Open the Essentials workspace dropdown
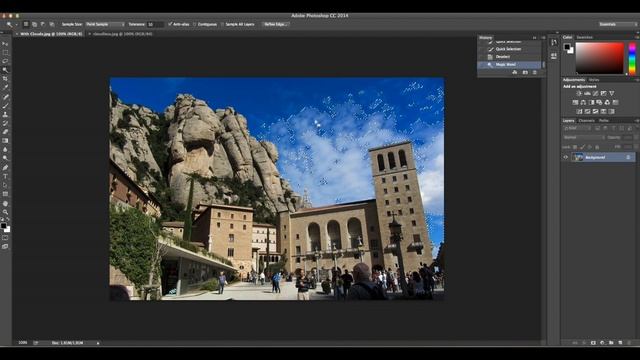Screen dimensions: 640x360 coord(618,24)
